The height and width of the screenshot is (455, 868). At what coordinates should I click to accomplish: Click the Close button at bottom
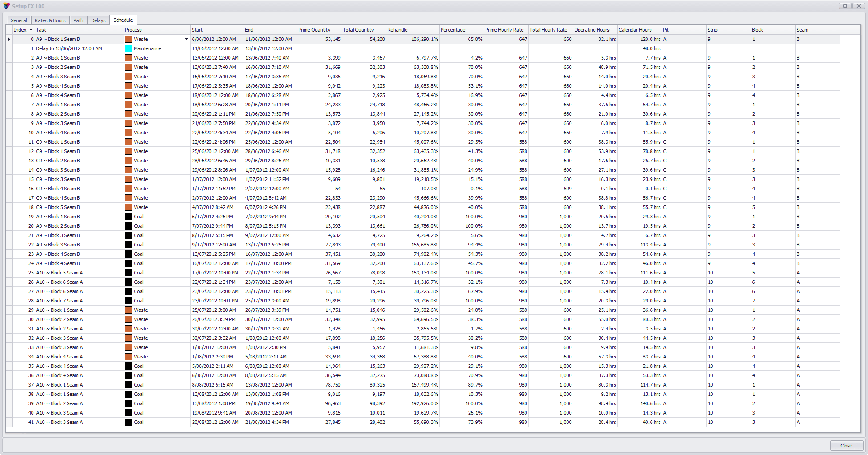846,446
